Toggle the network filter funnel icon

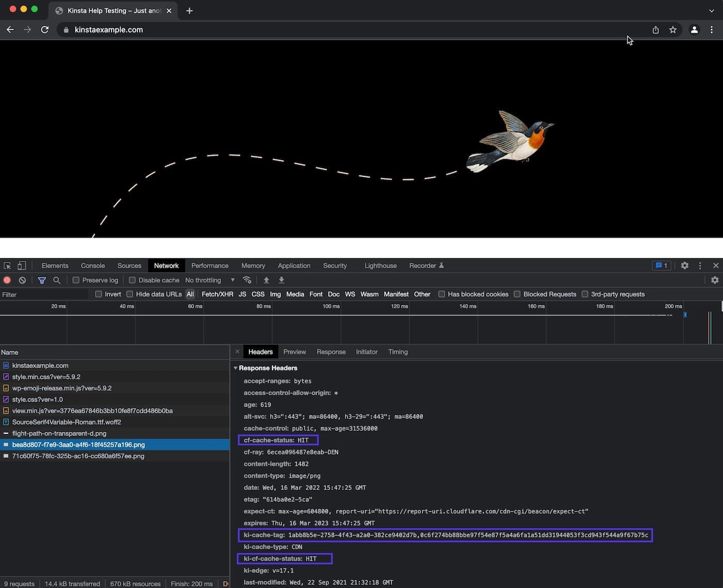[x=42, y=280]
